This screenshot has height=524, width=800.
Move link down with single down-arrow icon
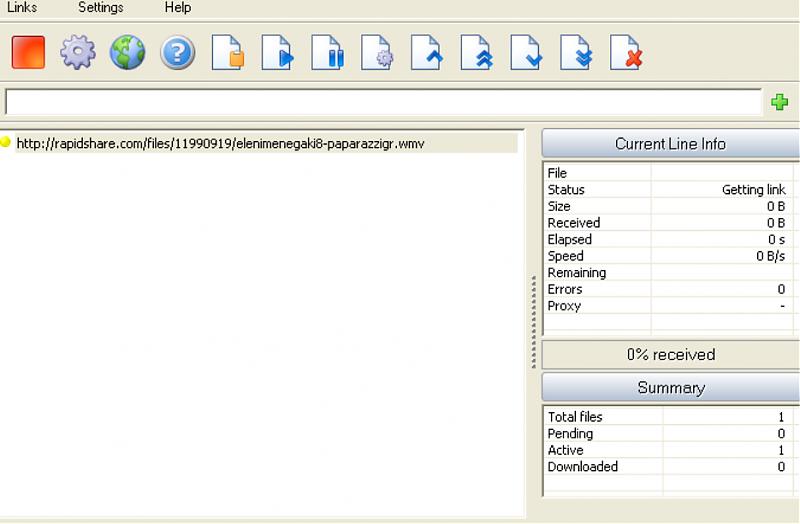point(526,52)
